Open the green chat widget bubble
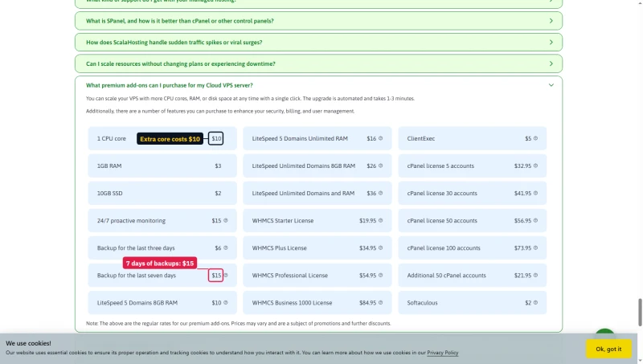This screenshot has height=364, width=643. 605,331
